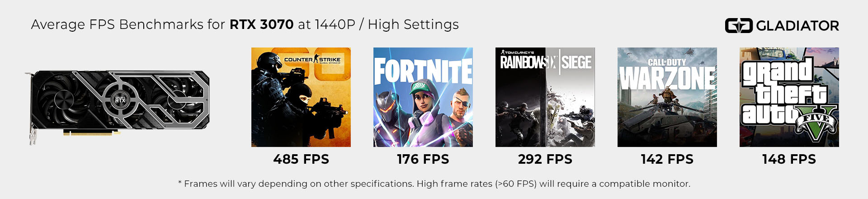
Task: Select the Call of Duty Warzone cover
Action: coord(667,97)
